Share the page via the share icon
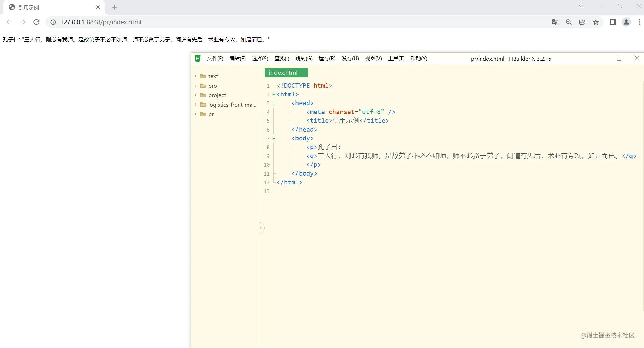Screen dimensions: 644x348 [582, 22]
